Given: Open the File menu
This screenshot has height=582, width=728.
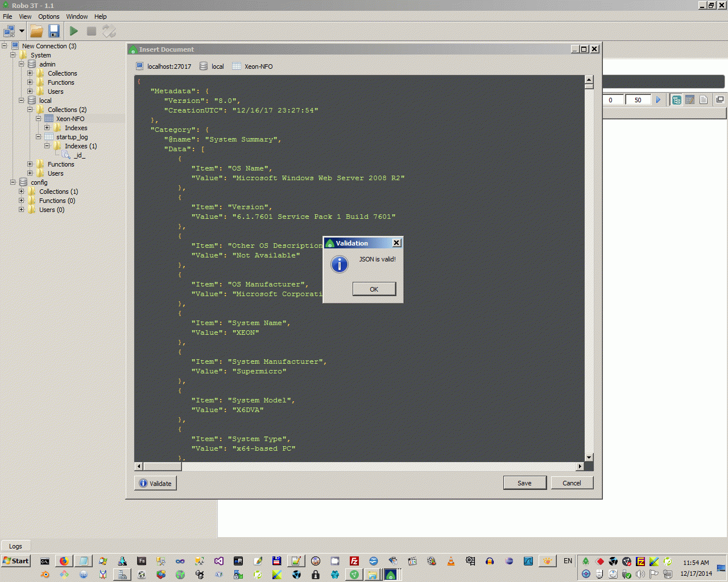Looking at the screenshot, I should (x=7, y=16).
